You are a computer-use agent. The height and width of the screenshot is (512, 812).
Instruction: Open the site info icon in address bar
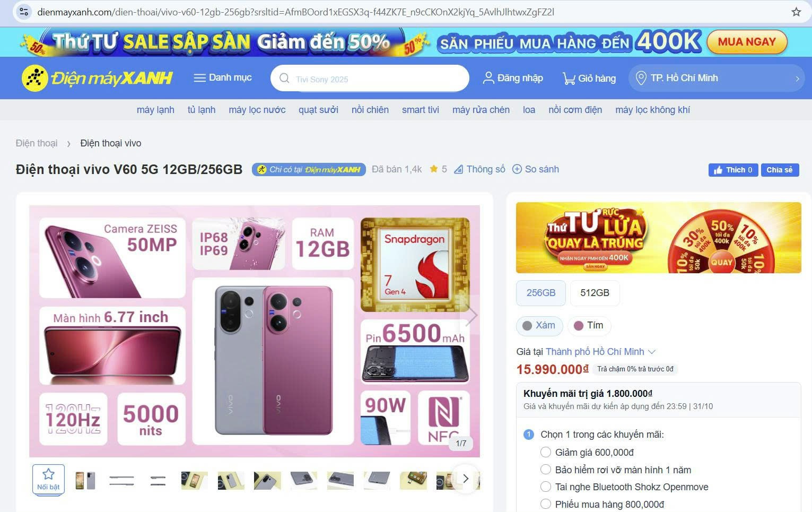pyautogui.click(x=24, y=12)
